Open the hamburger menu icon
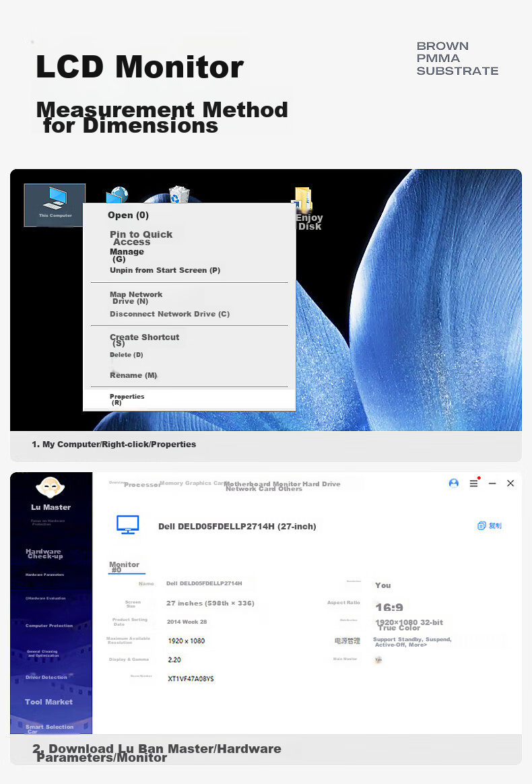 [x=473, y=483]
